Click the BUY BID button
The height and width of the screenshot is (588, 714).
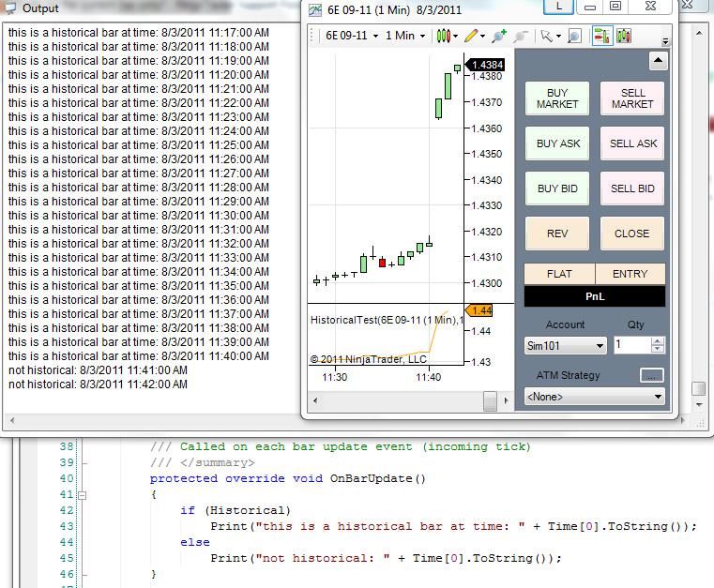pyautogui.click(x=557, y=188)
